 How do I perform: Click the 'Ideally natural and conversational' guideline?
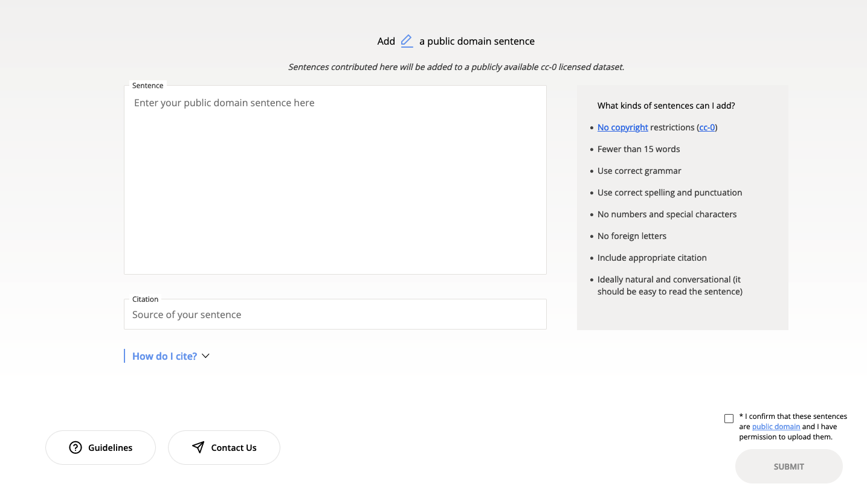[x=669, y=285]
